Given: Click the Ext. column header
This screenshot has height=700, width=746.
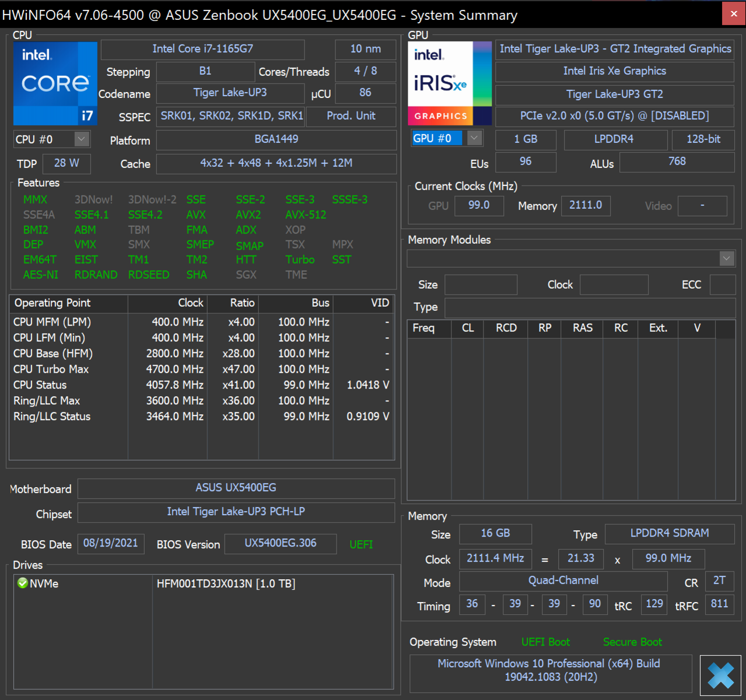Looking at the screenshot, I should [658, 328].
